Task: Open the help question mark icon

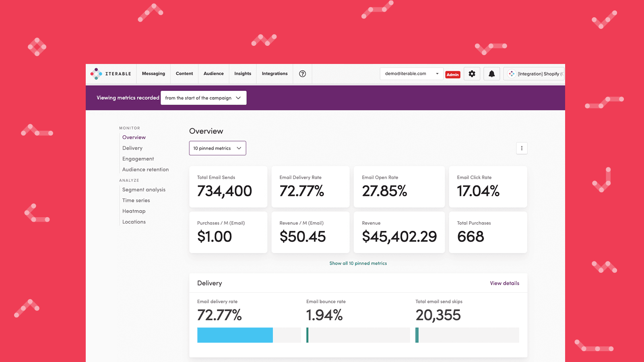Action: 302,74
